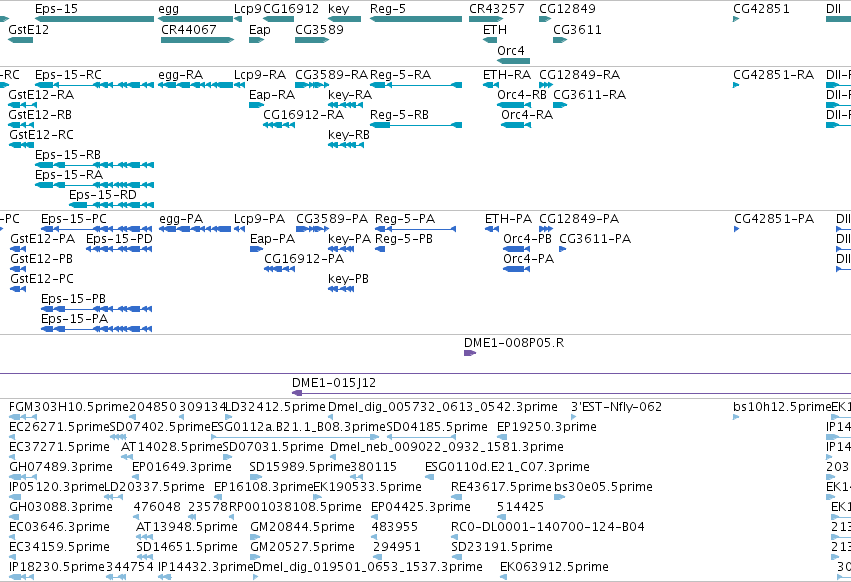The image size is (851, 582).
Task: Click the Orc4-RA transcript label
Action: (x=527, y=115)
